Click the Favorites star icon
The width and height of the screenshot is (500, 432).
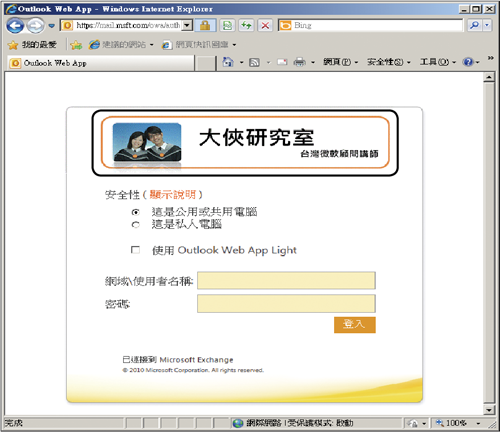[x=13, y=45]
